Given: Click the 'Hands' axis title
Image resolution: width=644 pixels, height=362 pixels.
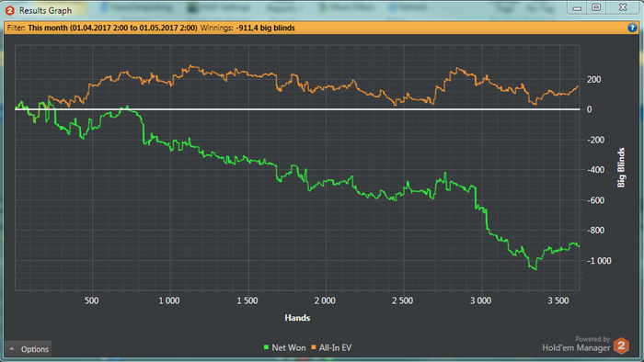Looking at the screenshot, I should 297,318.
